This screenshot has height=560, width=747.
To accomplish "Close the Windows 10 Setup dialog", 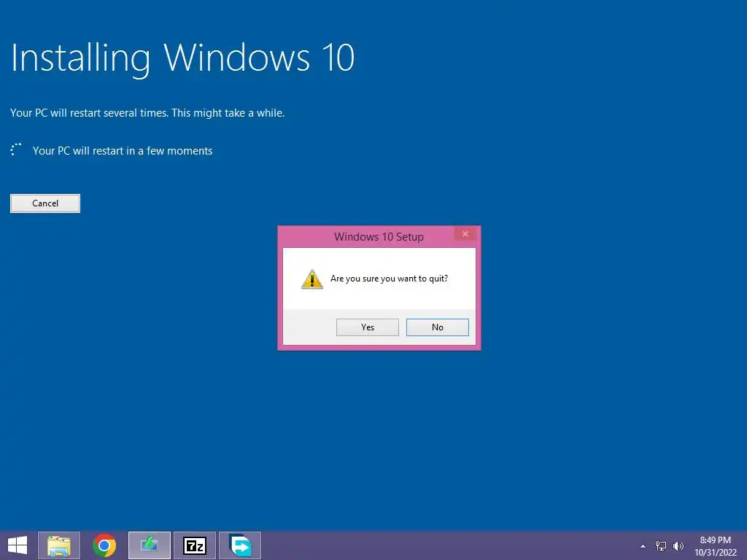I will (465, 233).
